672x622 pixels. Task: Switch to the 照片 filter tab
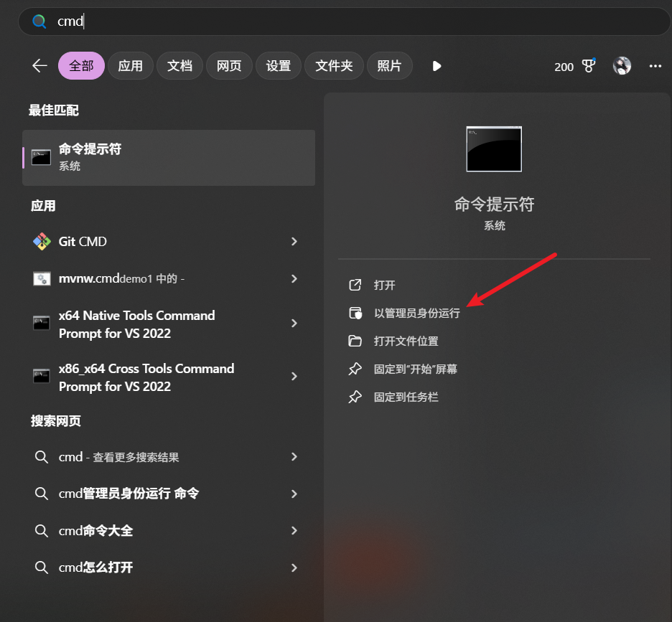point(389,66)
